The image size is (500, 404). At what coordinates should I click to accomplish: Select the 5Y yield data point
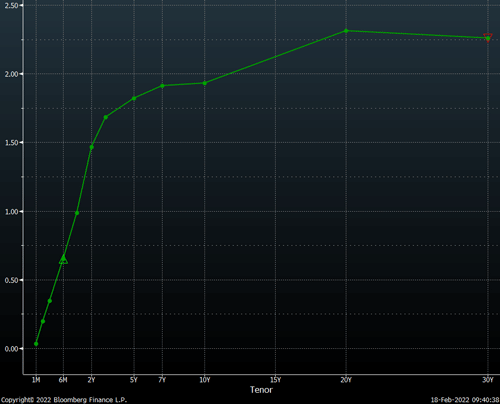point(134,98)
